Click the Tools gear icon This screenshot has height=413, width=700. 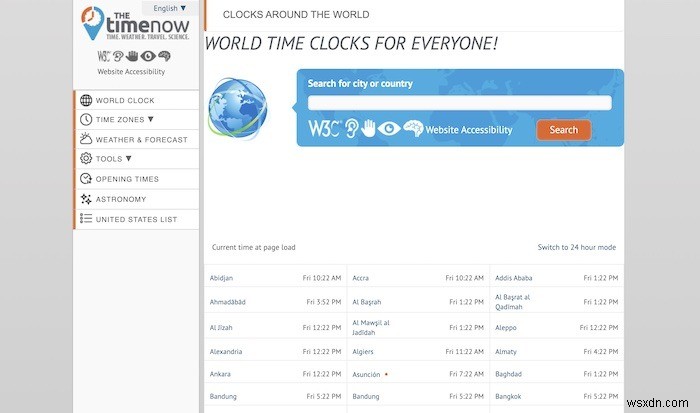point(86,158)
